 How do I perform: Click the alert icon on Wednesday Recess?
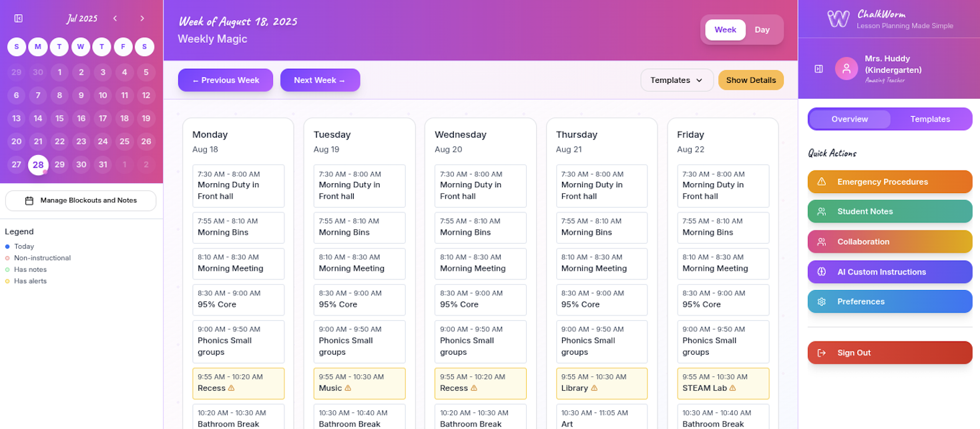(474, 388)
